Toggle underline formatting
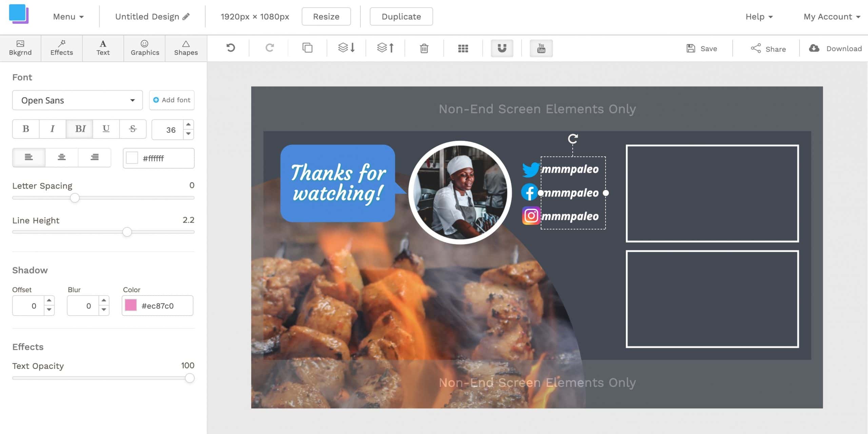Image resolution: width=868 pixels, height=434 pixels. 106,129
